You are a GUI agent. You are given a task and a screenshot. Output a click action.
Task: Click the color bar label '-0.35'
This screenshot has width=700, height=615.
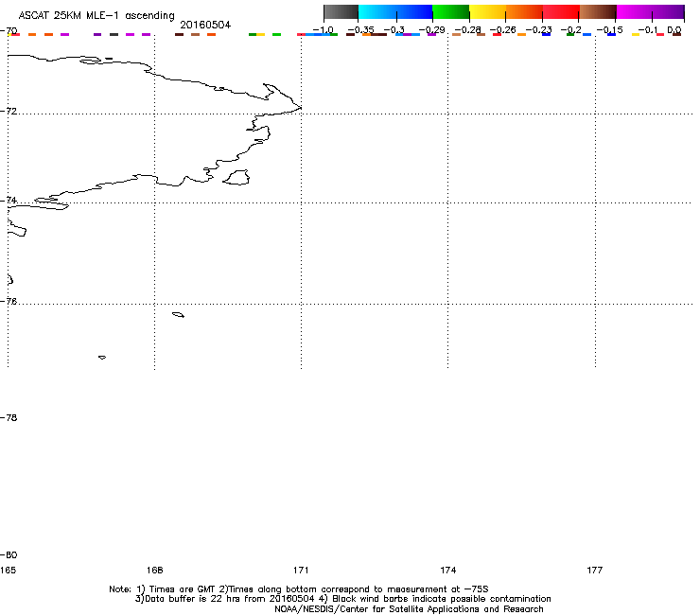click(360, 30)
